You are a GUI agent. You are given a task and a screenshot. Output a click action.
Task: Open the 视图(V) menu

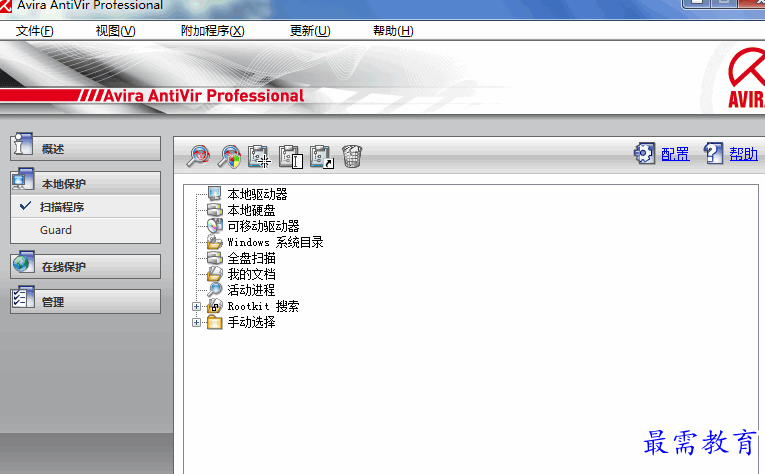pyautogui.click(x=116, y=31)
